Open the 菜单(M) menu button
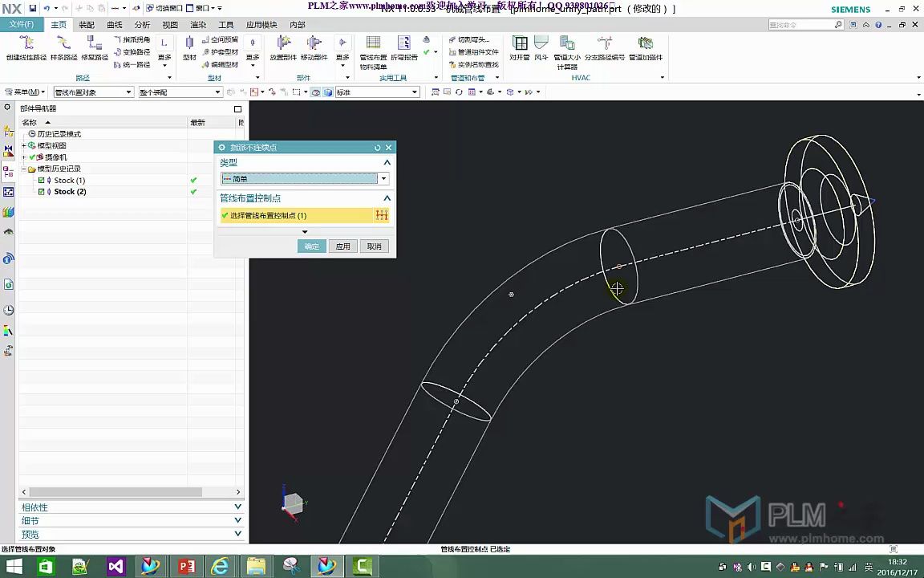Viewport: 924px width, 578px height. 25,92
